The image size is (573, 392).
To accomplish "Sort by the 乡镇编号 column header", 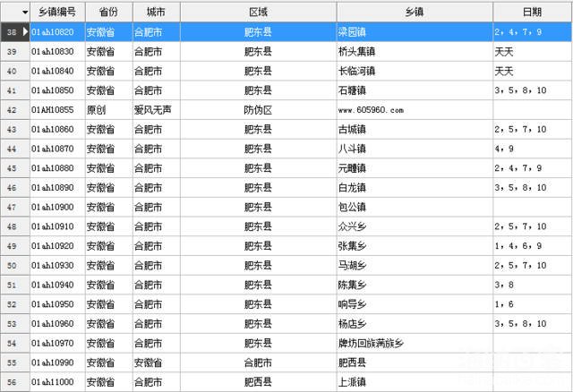I will (x=57, y=13).
